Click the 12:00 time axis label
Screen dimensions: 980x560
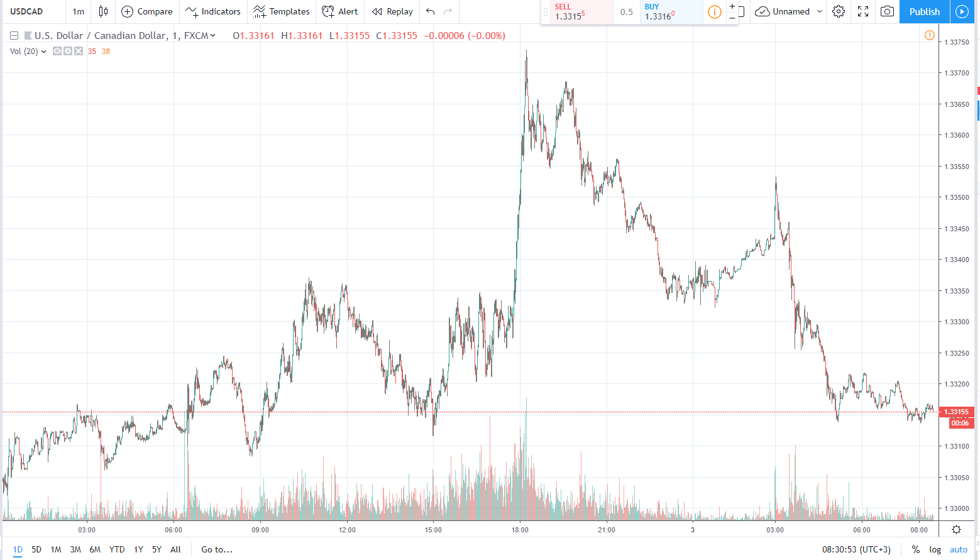coord(347,530)
